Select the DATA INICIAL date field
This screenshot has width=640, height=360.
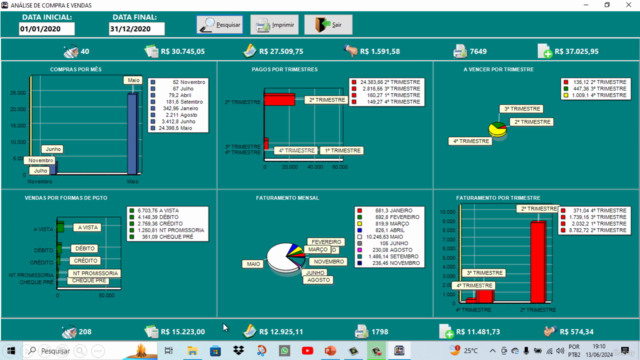47,29
